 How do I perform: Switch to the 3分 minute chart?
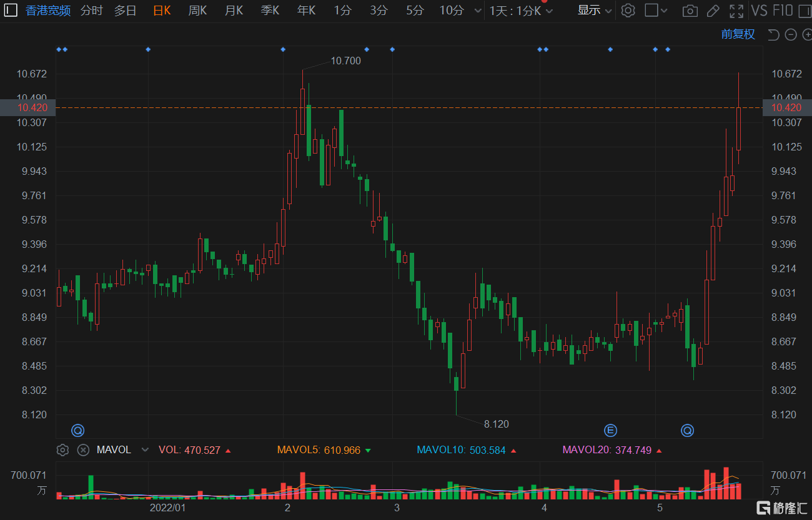click(x=379, y=11)
